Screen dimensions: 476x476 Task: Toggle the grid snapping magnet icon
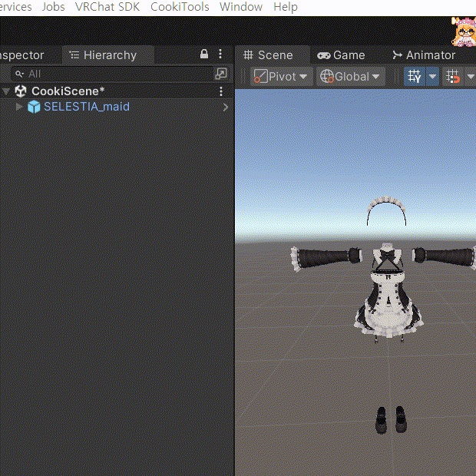click(x=453, y=77)
